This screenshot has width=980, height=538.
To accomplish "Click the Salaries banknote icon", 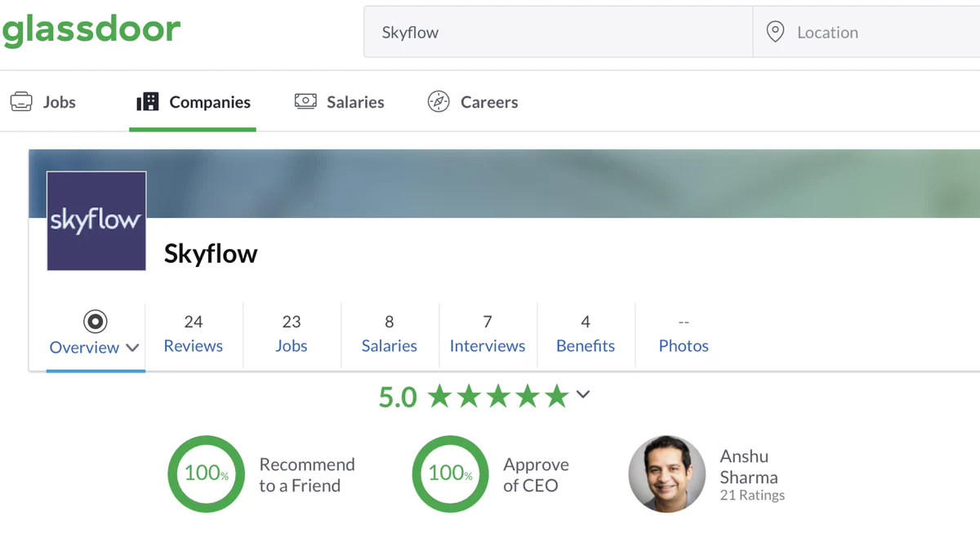I will (305, 101).
